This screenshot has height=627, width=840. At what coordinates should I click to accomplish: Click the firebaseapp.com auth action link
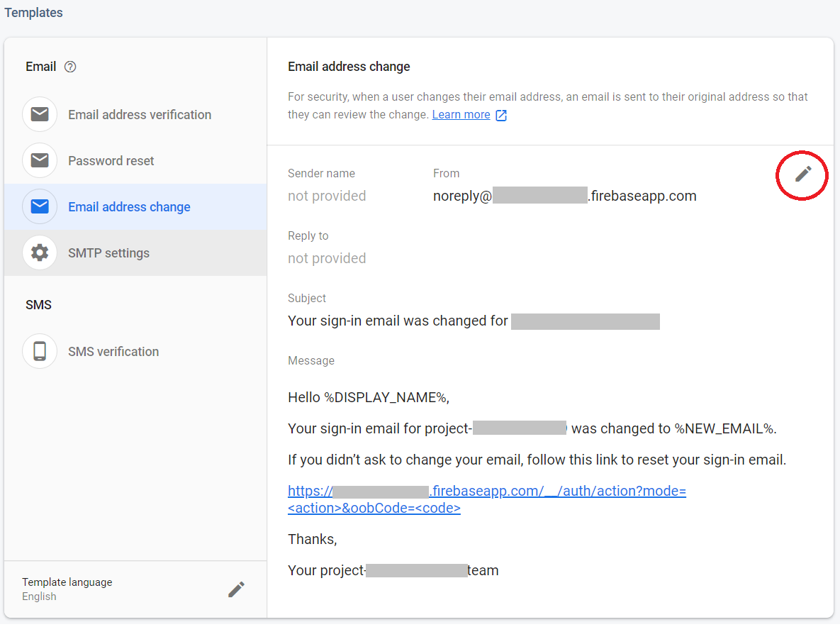click(486, 499)
